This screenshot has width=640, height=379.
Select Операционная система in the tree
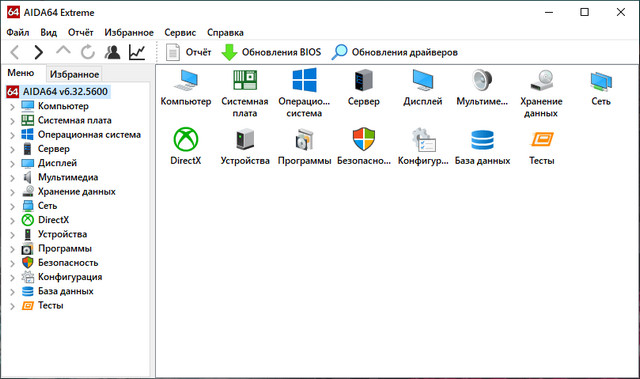tap(89, 135)
